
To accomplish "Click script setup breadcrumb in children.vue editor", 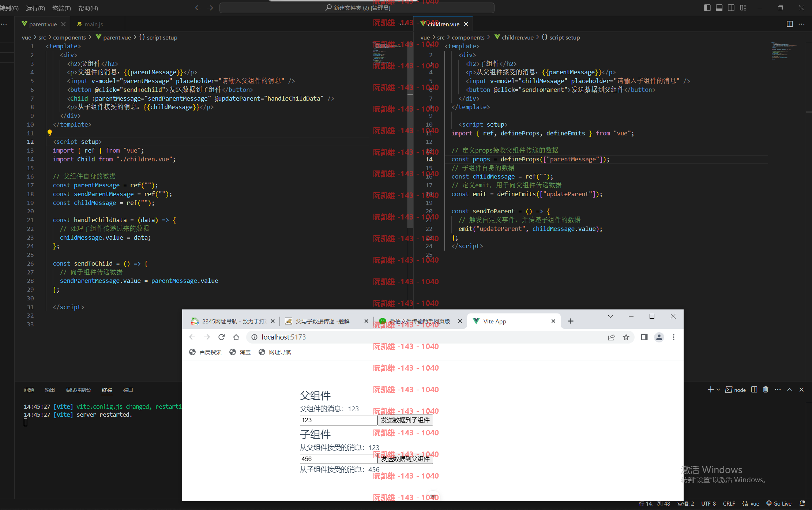I will tap(564, 37).
